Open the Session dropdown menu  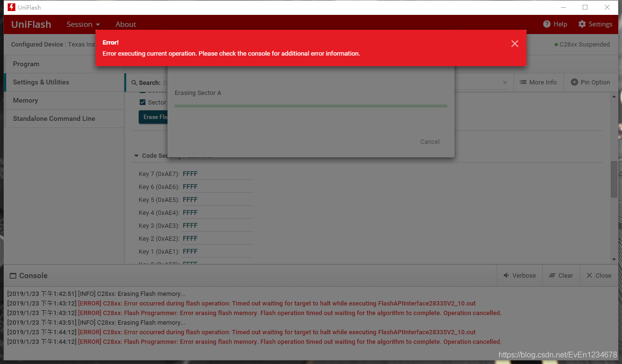click(x=83, y=24)
